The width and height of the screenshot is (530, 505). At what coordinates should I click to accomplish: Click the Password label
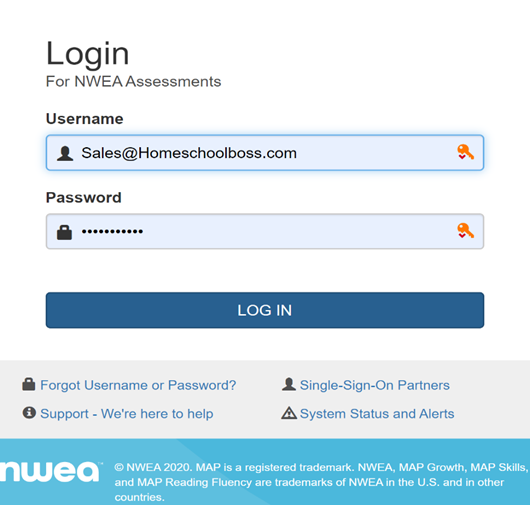(x=83, y=197)
